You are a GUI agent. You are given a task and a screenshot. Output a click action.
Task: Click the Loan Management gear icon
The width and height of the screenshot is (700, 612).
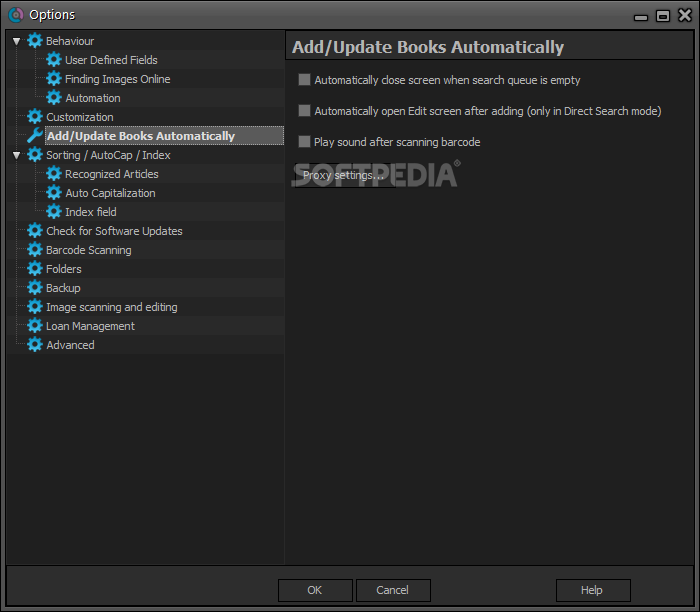(x=34, y=326)
